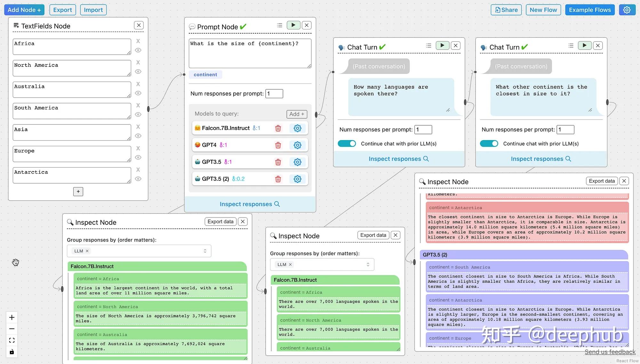Open the Example Flows menu
The image size is (640, 364).
pos(590,10)
